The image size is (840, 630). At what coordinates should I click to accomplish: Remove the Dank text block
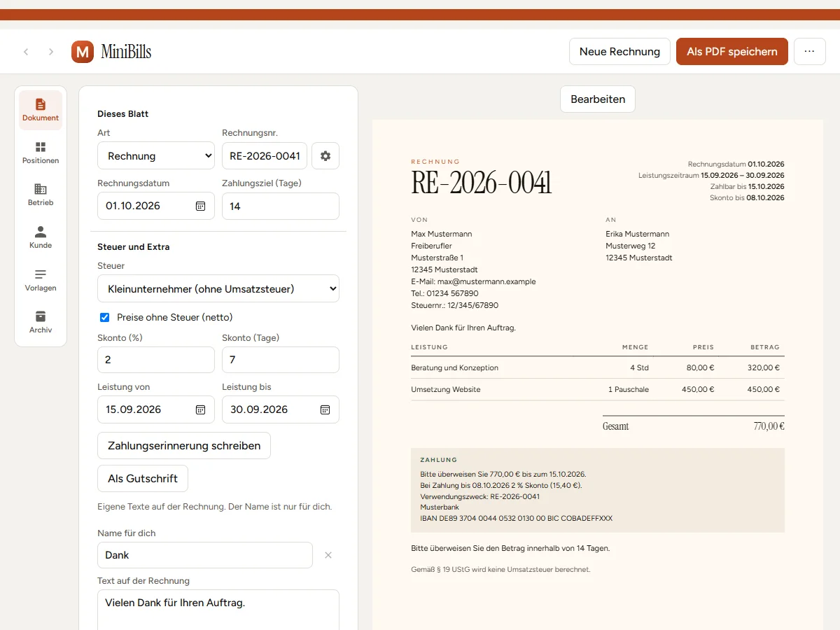[x=328, y=555]
